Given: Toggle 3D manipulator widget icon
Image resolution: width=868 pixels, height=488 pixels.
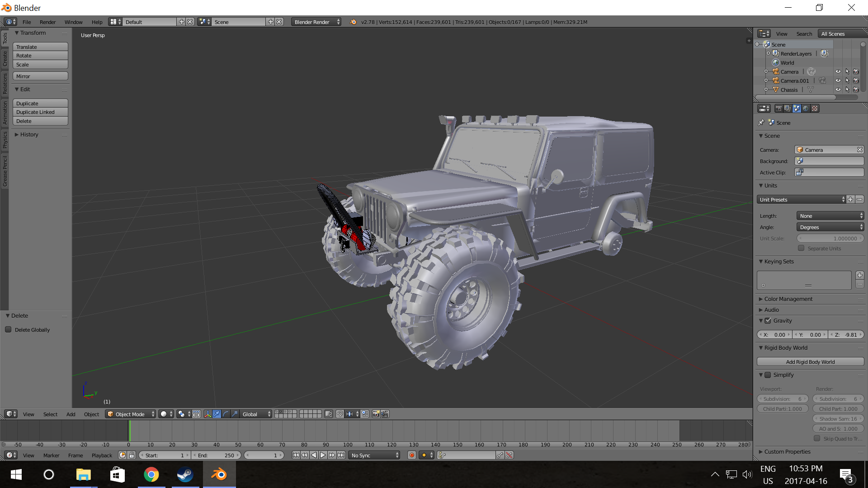Looking at the screenshot, I should pyautogui.click(x=208, y=414).
